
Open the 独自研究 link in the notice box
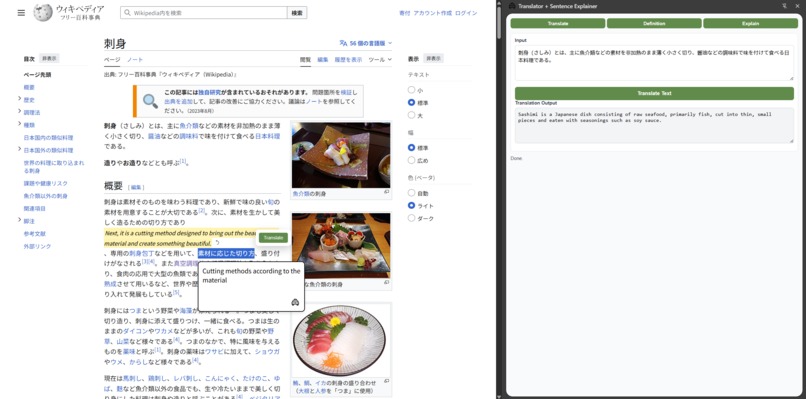coord(210,92)
